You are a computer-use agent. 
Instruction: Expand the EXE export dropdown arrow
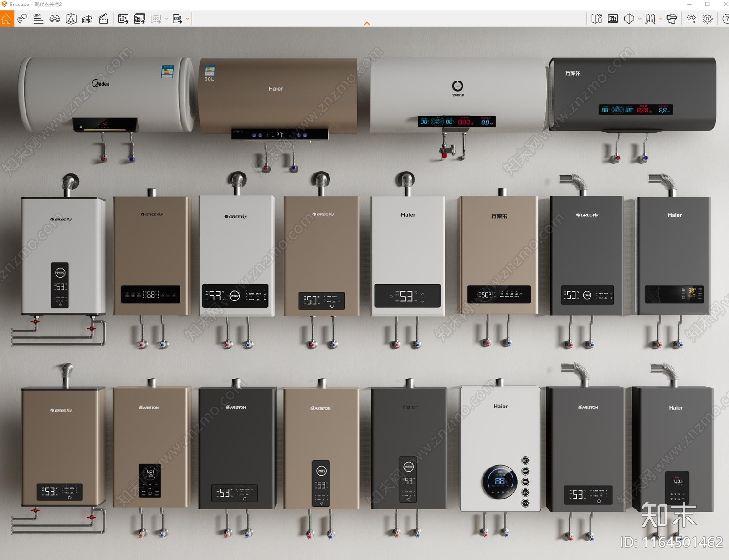pos(187,19)
